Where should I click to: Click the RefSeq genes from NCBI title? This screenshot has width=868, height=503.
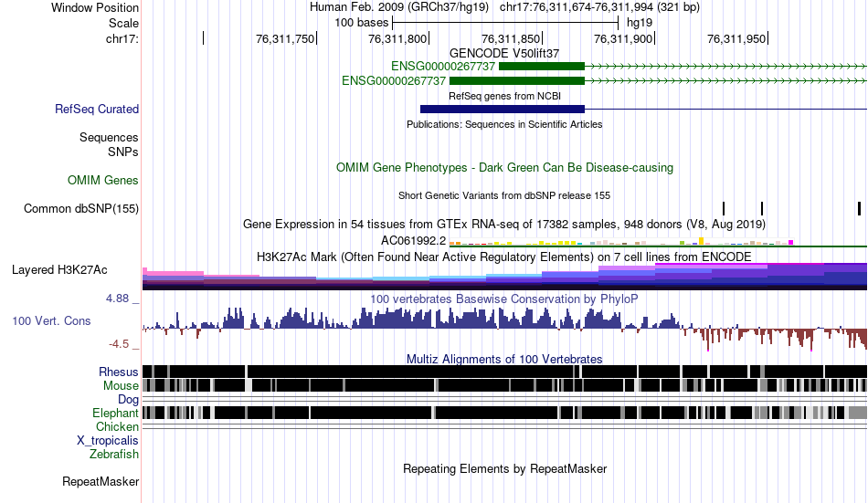click(504, 96)
